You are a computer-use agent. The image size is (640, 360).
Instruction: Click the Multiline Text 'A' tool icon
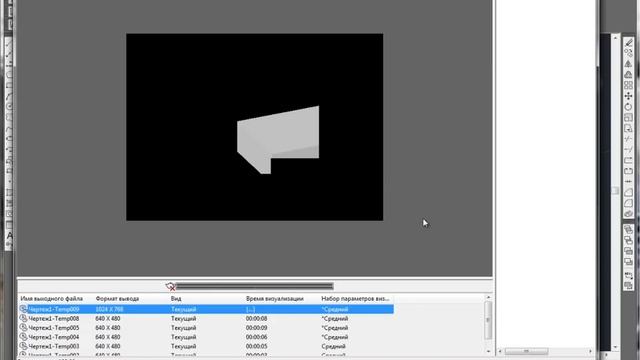click(x=10, y=236)
